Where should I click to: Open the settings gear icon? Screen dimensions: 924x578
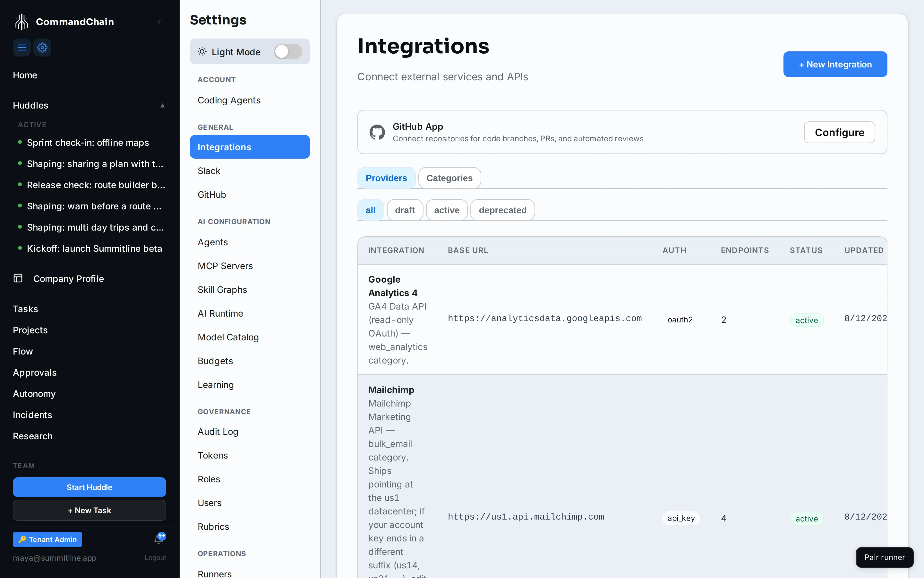click(42, 48)
